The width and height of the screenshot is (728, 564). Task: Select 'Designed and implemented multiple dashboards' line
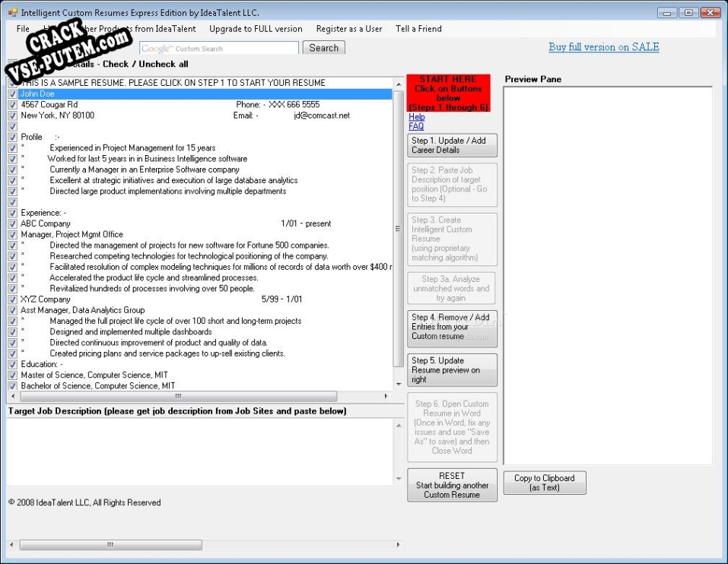point(131,331)
